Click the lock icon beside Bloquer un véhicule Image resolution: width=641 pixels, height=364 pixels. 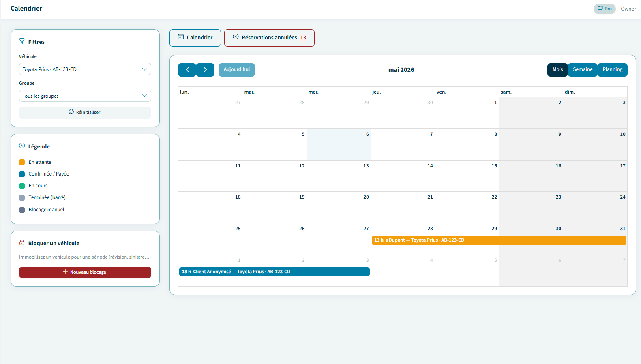[22, 243]
